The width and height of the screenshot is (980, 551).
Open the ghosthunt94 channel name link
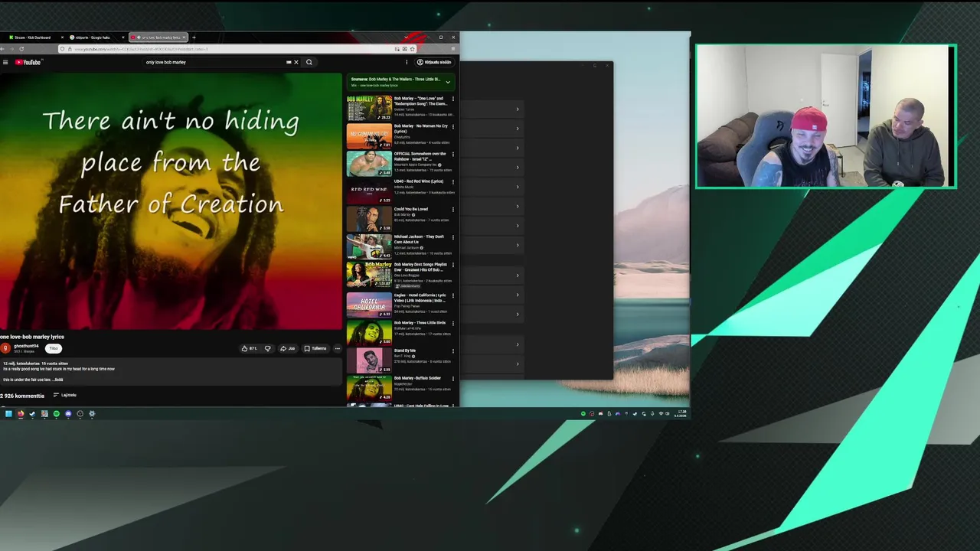(x=26, y=346)
